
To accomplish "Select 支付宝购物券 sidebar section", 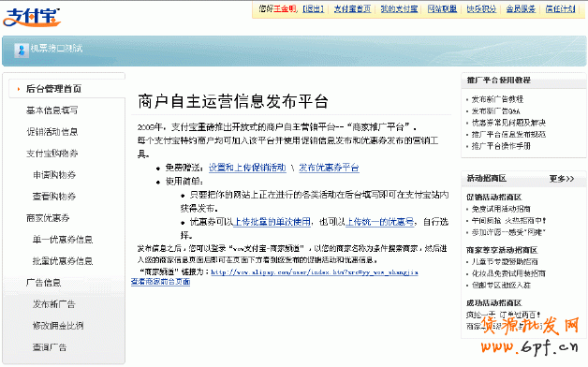I will [x=52, y=154].
